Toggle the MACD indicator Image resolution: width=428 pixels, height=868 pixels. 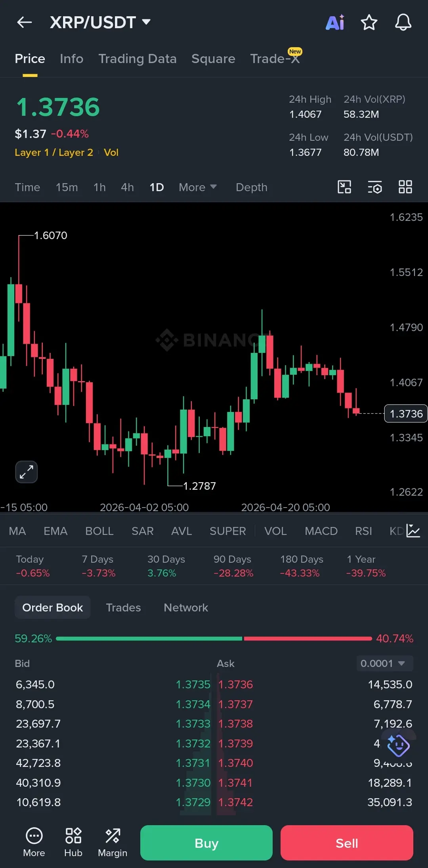click(321, 531)
